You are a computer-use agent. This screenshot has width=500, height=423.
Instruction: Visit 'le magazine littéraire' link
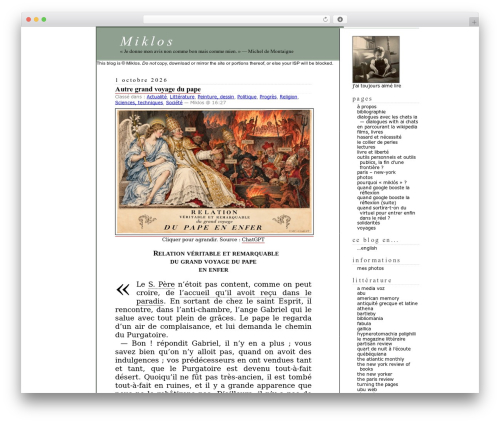[381, 339]
